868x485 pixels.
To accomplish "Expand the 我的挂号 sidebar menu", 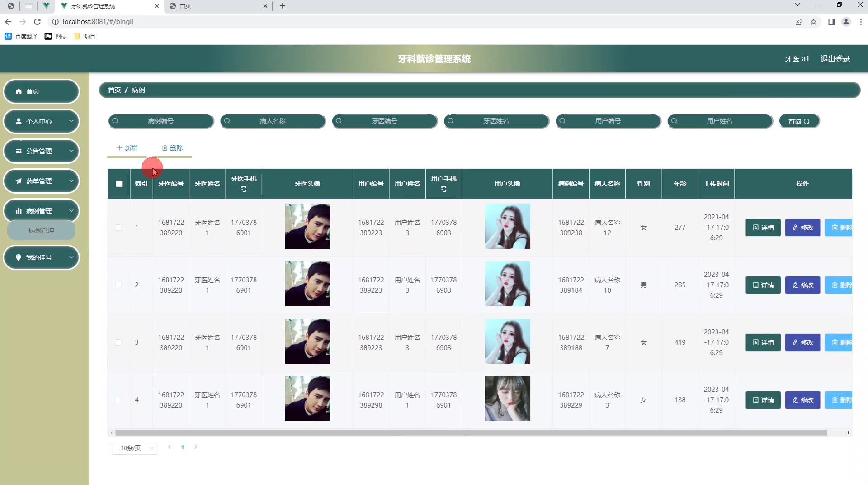I will [41, 257].
